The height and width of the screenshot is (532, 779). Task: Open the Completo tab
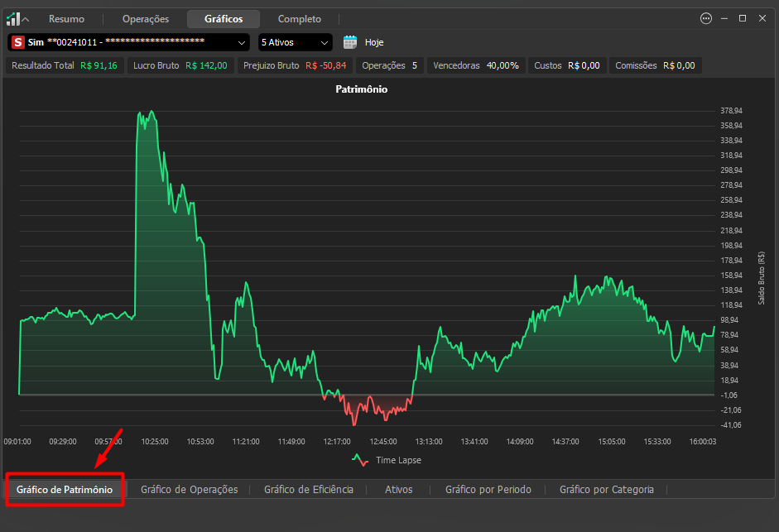300,19
